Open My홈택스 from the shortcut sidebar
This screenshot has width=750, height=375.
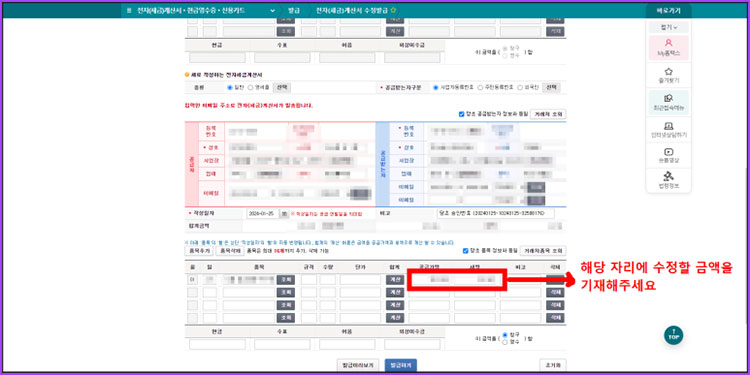668,47
